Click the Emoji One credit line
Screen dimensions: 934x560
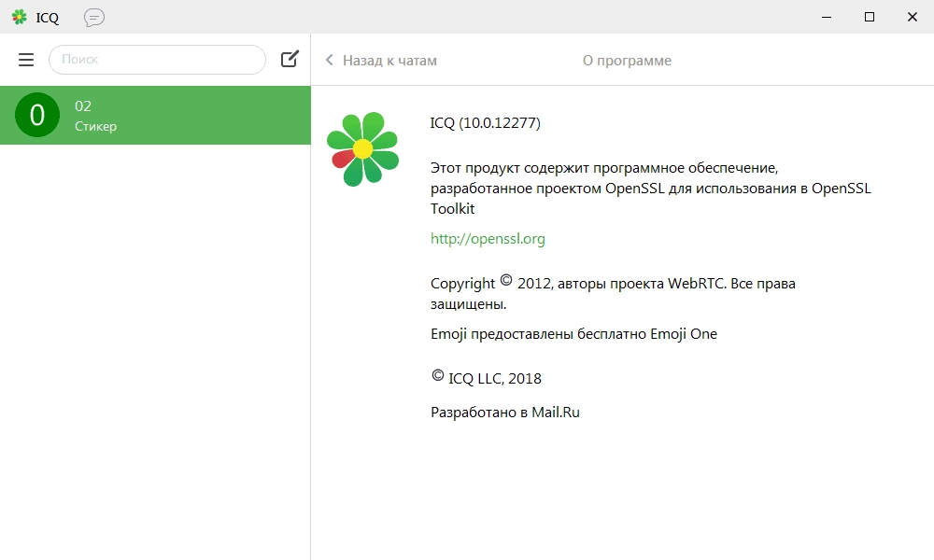tap(573, 334)
